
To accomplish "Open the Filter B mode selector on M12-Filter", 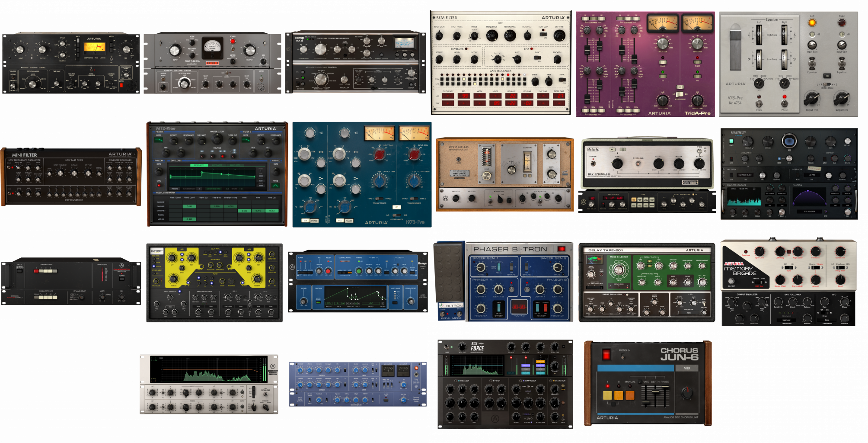I will 246,140.
